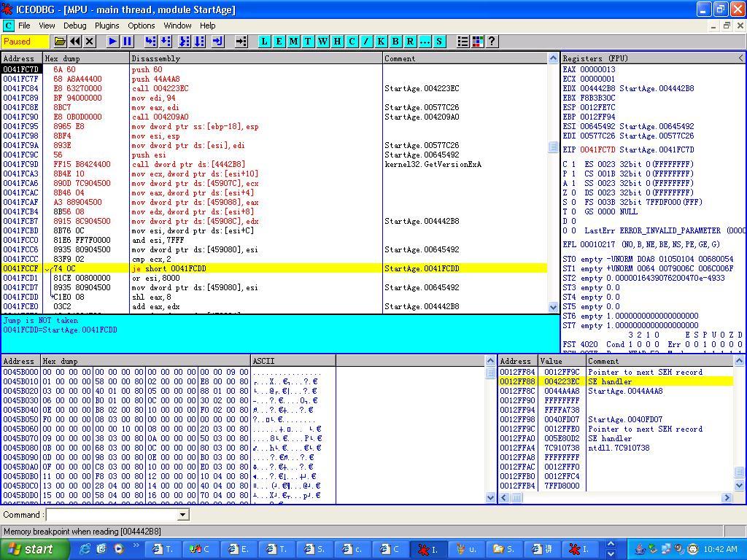The image size is (747, 560).
Task: Select the 'je short 0041FCDD' instruction row
Action: (274, 268)
